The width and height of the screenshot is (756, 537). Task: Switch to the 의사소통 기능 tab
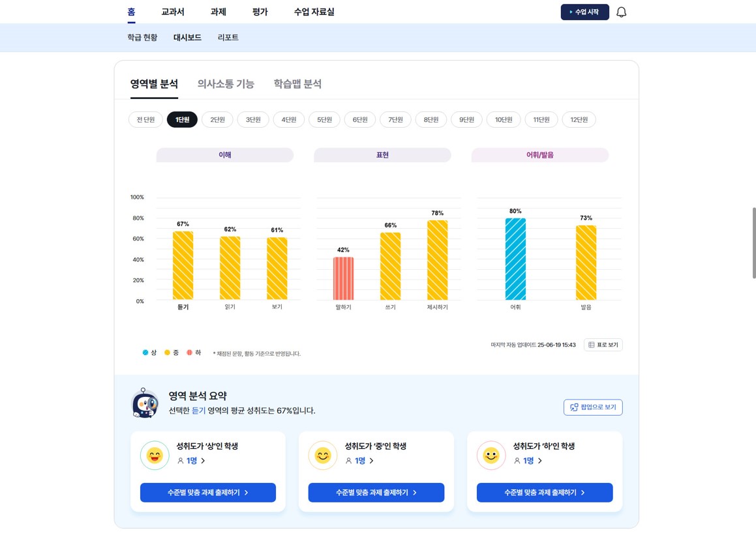226,84
